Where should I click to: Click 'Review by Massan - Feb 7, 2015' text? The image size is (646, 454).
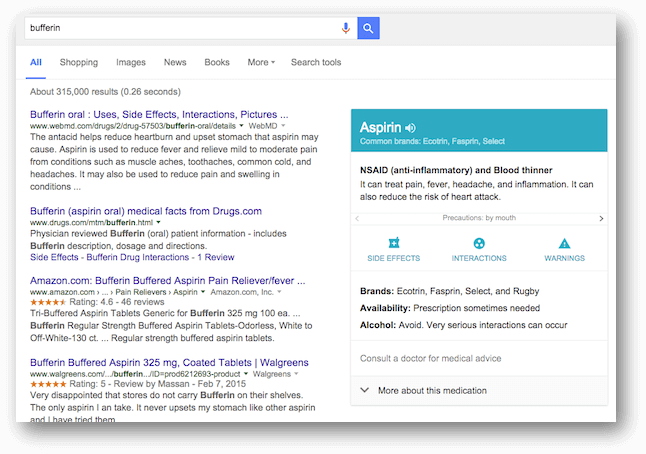180,384
